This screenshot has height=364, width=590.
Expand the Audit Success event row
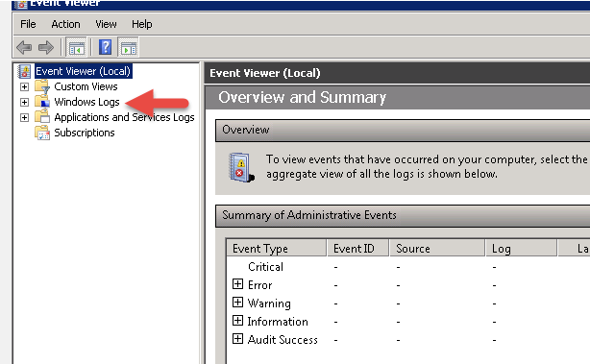(x=237, y=339)
